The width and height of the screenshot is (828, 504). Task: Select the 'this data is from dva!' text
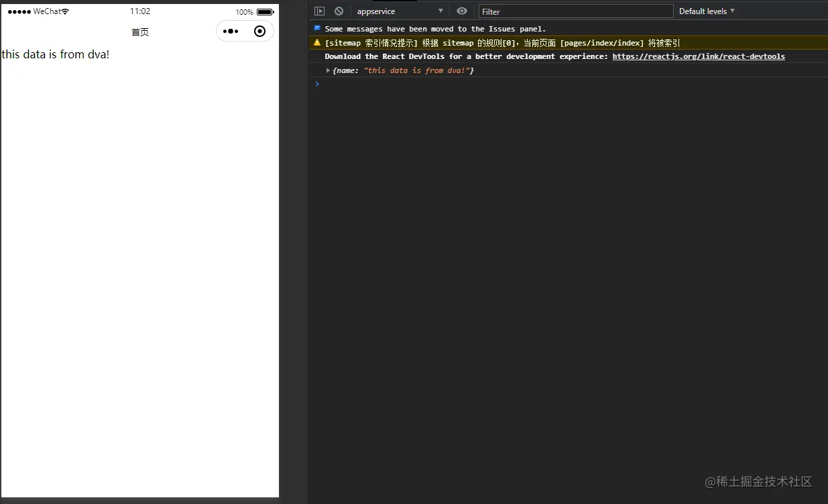[x=56, y=54]
